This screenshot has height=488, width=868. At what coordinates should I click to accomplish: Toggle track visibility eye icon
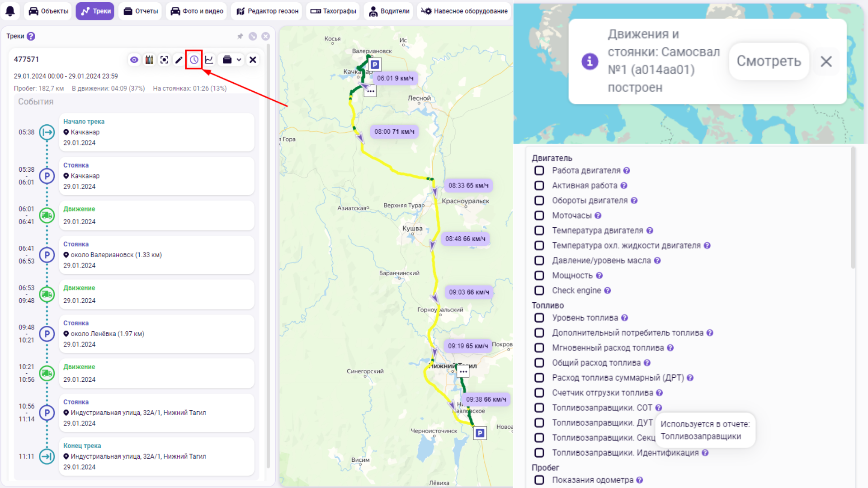134,60
